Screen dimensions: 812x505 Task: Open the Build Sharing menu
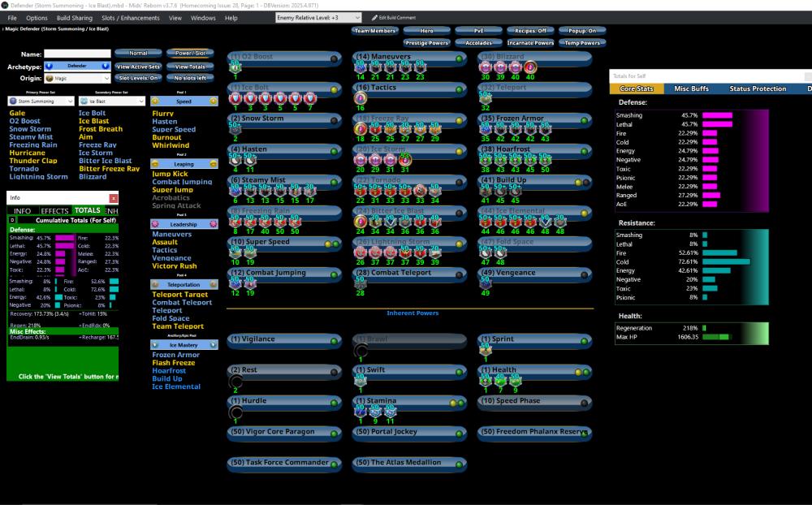[x=74, y=17]
